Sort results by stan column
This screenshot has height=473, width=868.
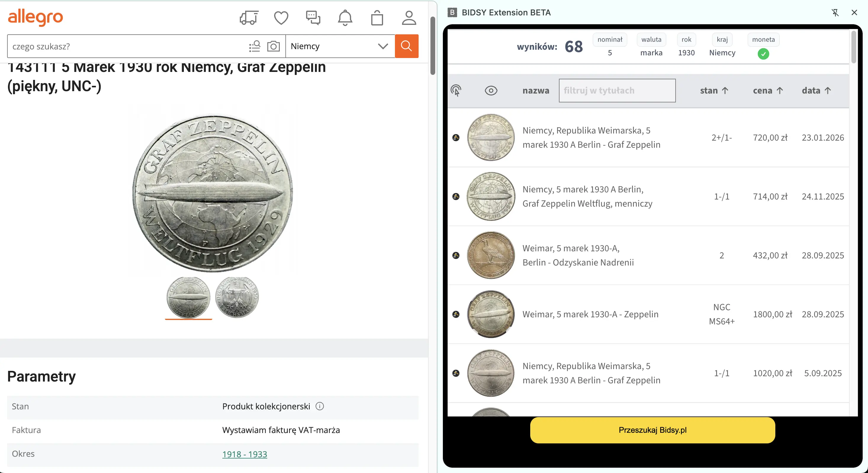click(x=714, y=91)
